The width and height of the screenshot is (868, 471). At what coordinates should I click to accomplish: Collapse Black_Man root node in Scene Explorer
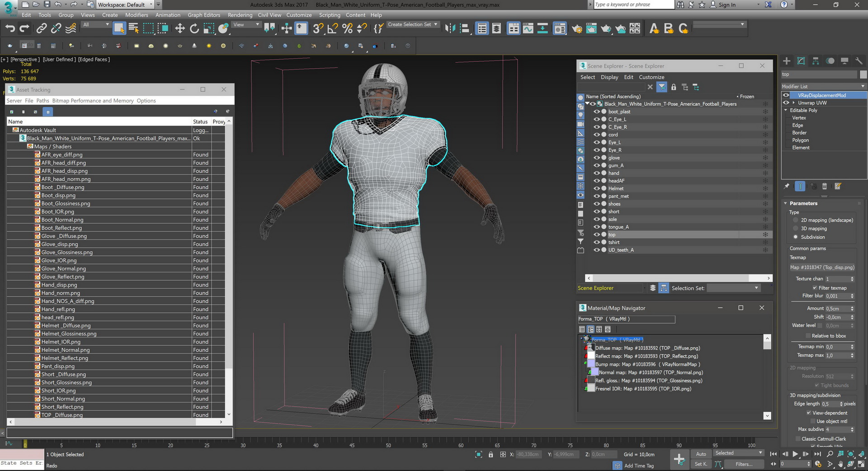click(587, 104)
